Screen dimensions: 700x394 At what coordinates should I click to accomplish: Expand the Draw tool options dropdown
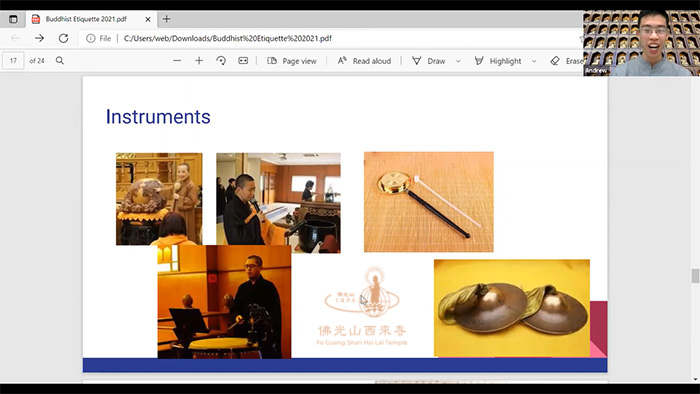click(x=458, y=61)
